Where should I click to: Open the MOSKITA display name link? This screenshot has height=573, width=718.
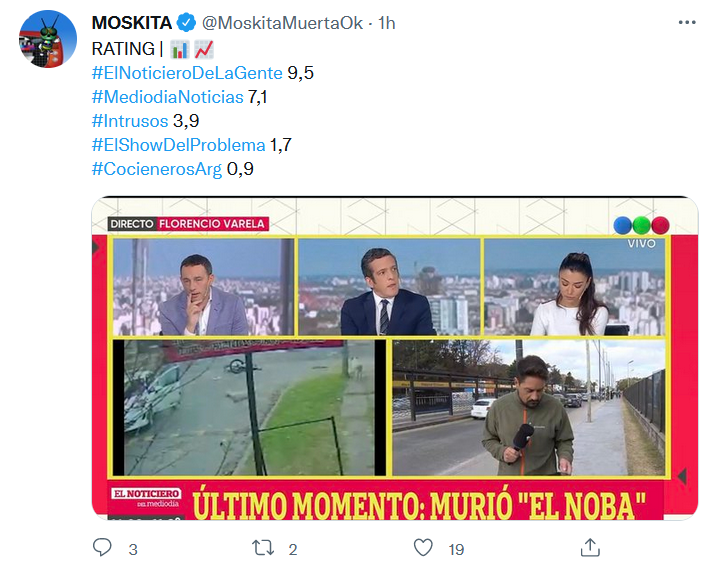(132, 23)
